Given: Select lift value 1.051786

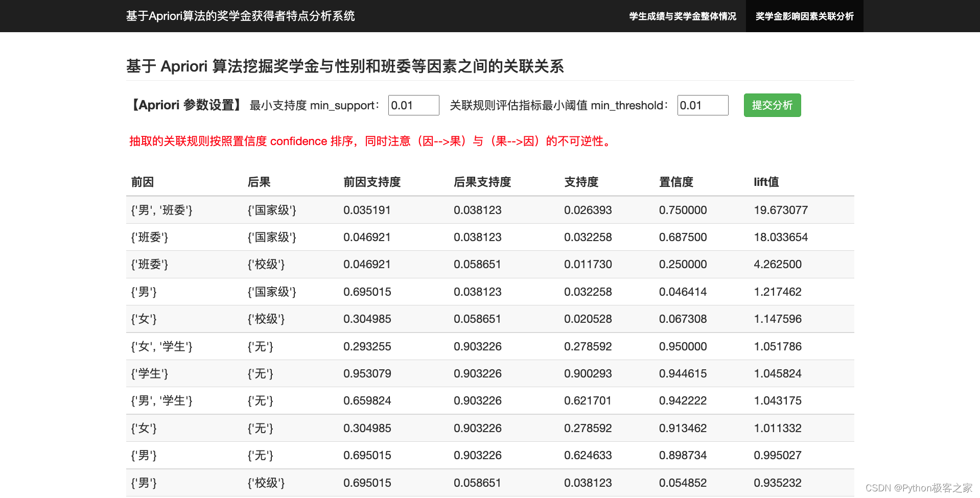Looking at the screenshot, I should pyautogui.click(x=778, y=346).
